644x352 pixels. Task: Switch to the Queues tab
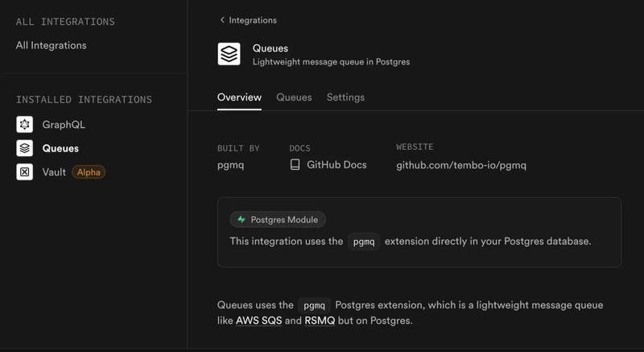tap(294, 97)
